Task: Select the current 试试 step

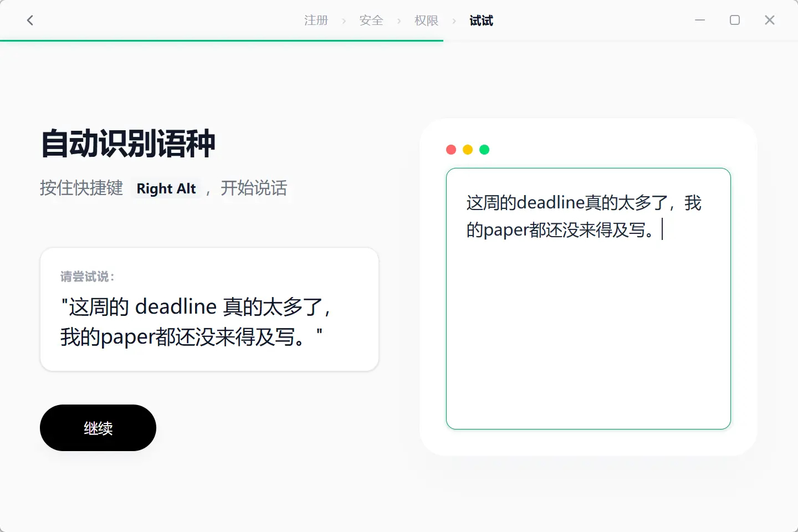Action: pos(481,21)
